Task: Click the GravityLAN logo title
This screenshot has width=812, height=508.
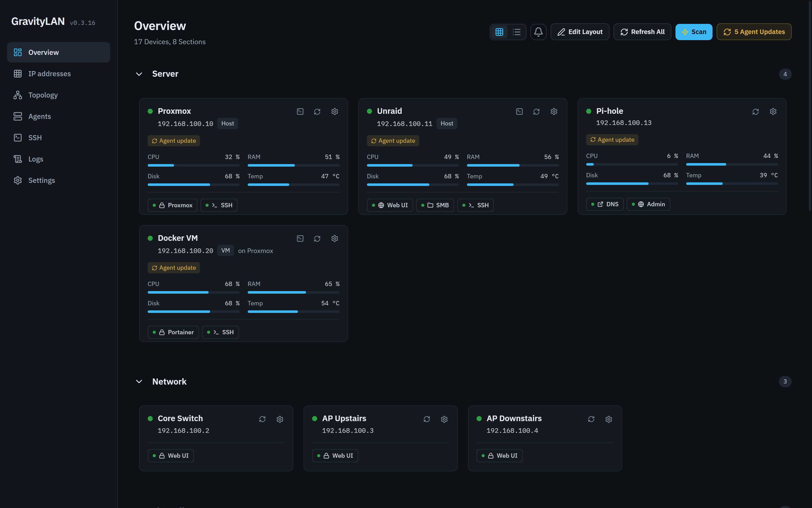Action: 38,21
